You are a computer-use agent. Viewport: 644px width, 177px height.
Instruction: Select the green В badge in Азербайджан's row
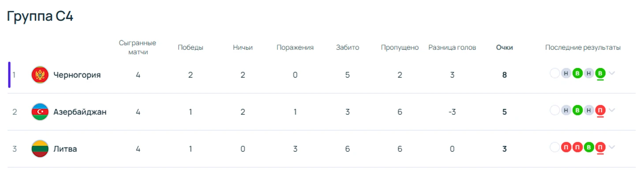[577, 110]
